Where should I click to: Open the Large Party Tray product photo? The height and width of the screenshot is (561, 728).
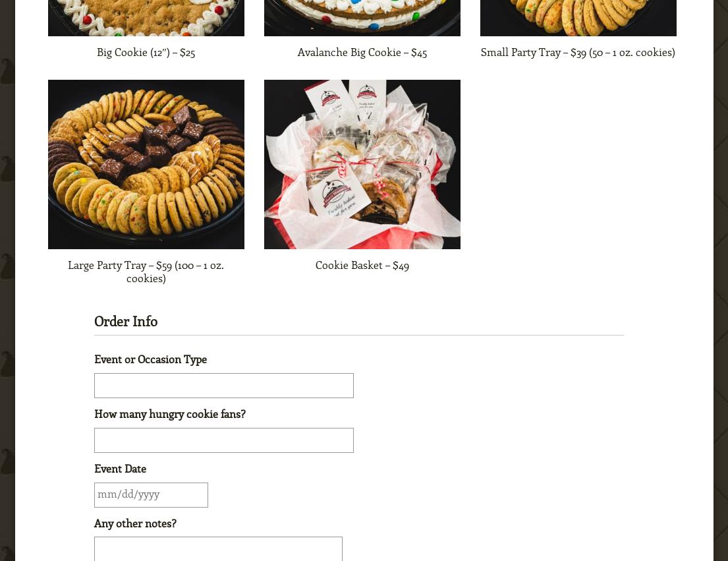pos(146,164)
